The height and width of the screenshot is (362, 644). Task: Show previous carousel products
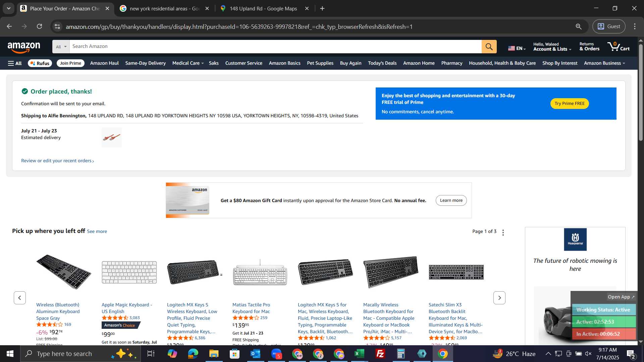click(x=20, y=298)
